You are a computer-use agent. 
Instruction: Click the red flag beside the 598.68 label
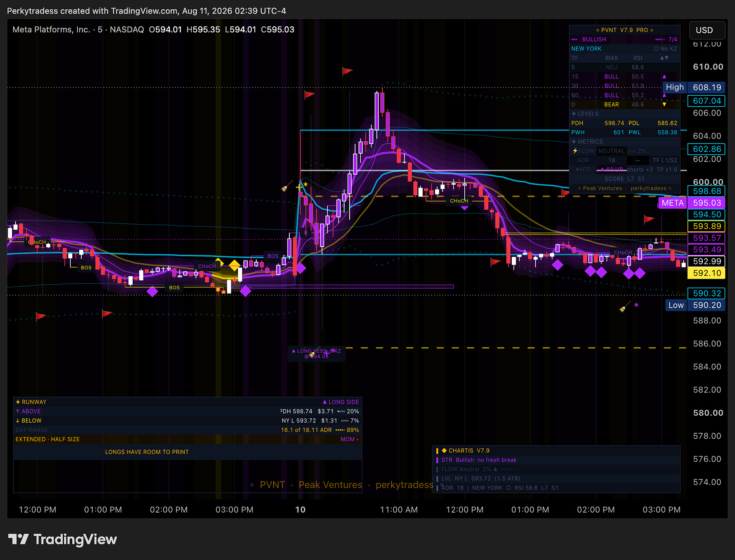[x=565, y=192]
